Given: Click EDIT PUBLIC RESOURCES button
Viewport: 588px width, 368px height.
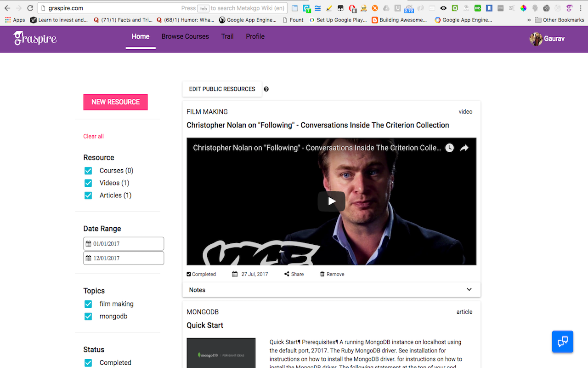Looking at the screenshot, I should [222, 89].
